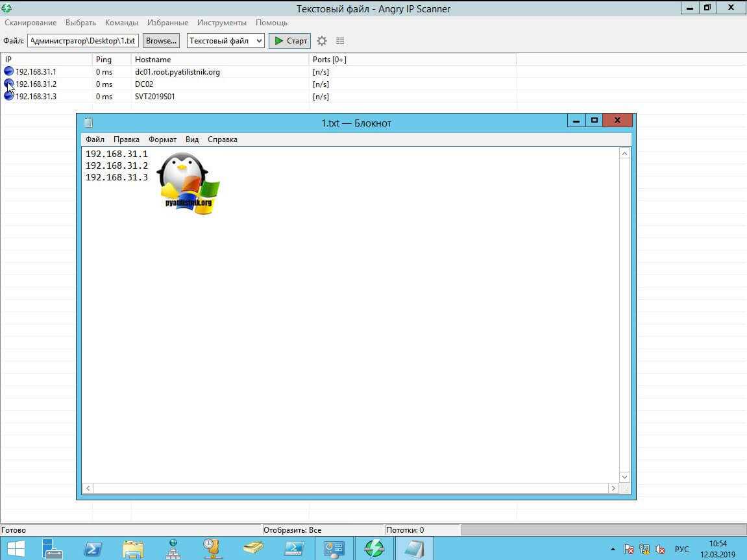Click the select fetchers columns icon
Viewport: 747px width, 560px height.
click(340, 41)
